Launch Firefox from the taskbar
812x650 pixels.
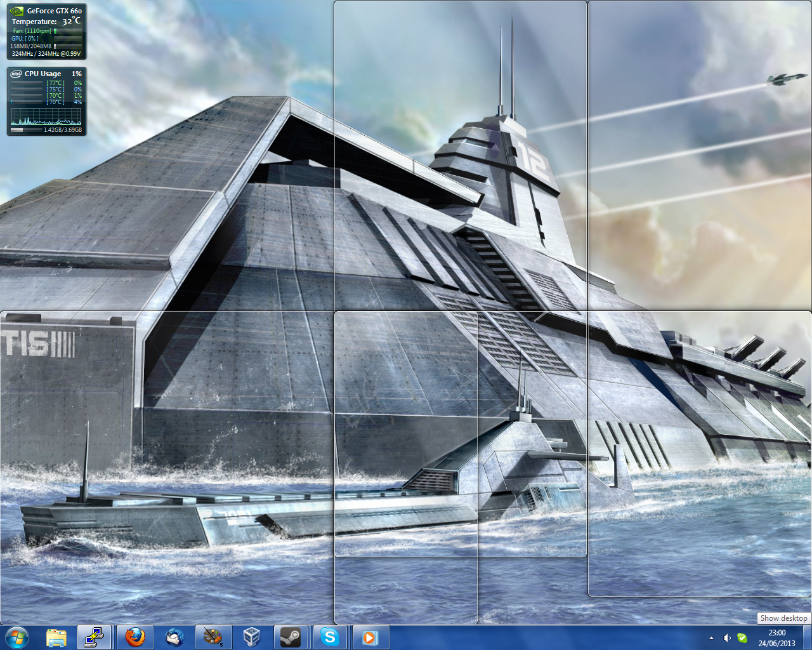point(134,637)
